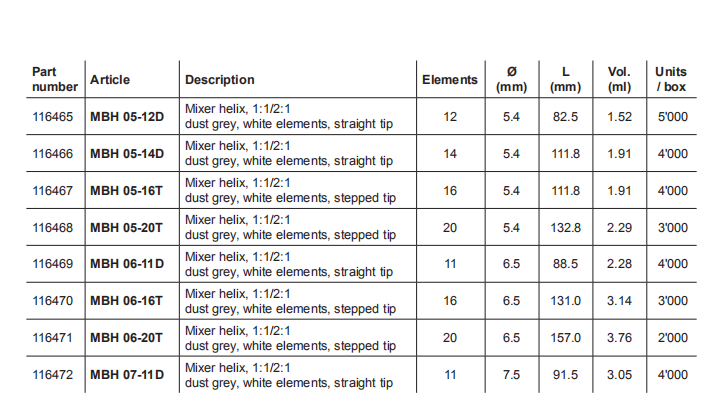Click part number 116469
Screen dimensions: 726x420
[53, 264]
